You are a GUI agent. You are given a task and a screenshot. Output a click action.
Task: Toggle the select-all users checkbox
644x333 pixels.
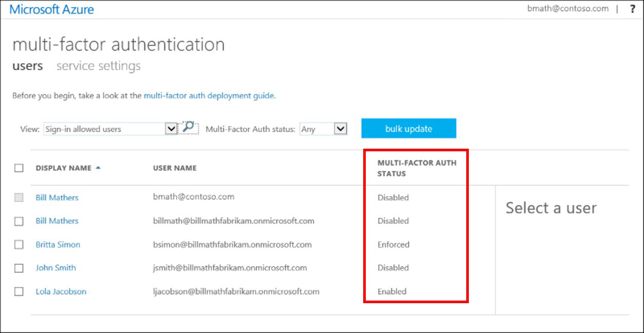[19, 168]
